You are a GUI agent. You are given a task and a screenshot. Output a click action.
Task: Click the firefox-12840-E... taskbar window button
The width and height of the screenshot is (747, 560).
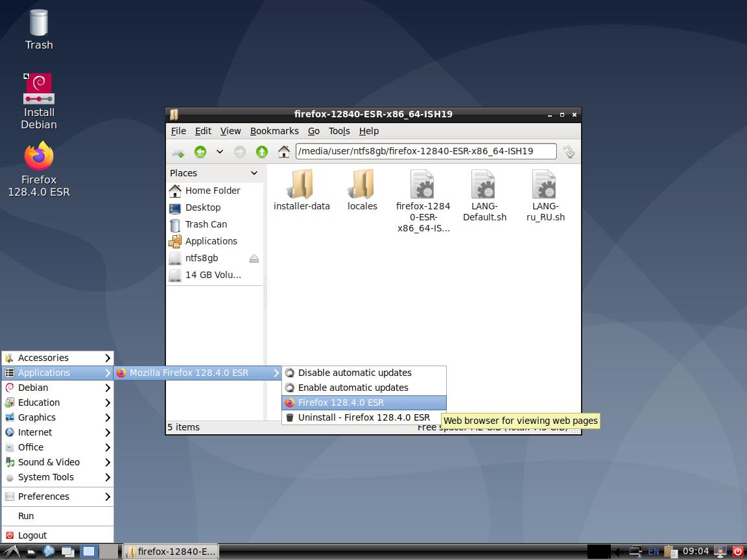pyautogui.click(x=171, y=552)
